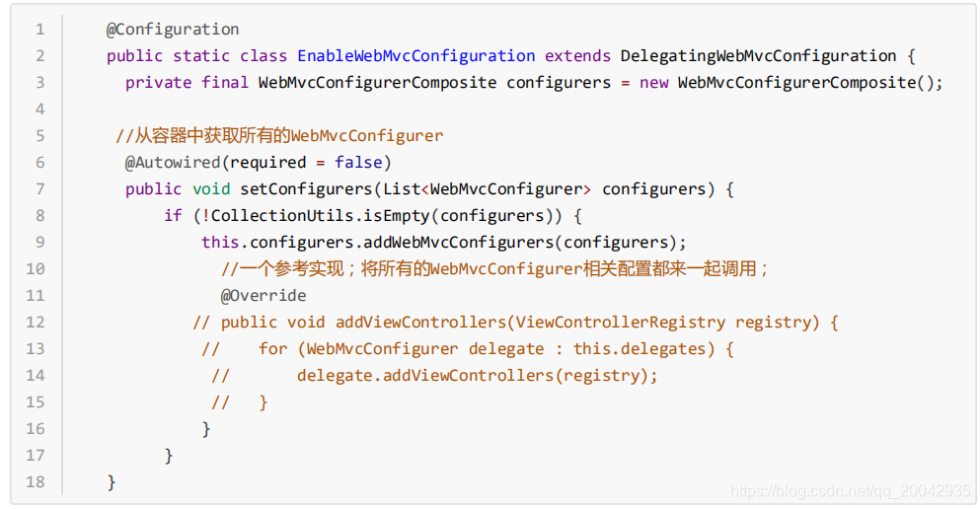This screenshot has height=509, width=980.
Task: Click line number 18 in the gutter
Action: (x=36, y=481)
